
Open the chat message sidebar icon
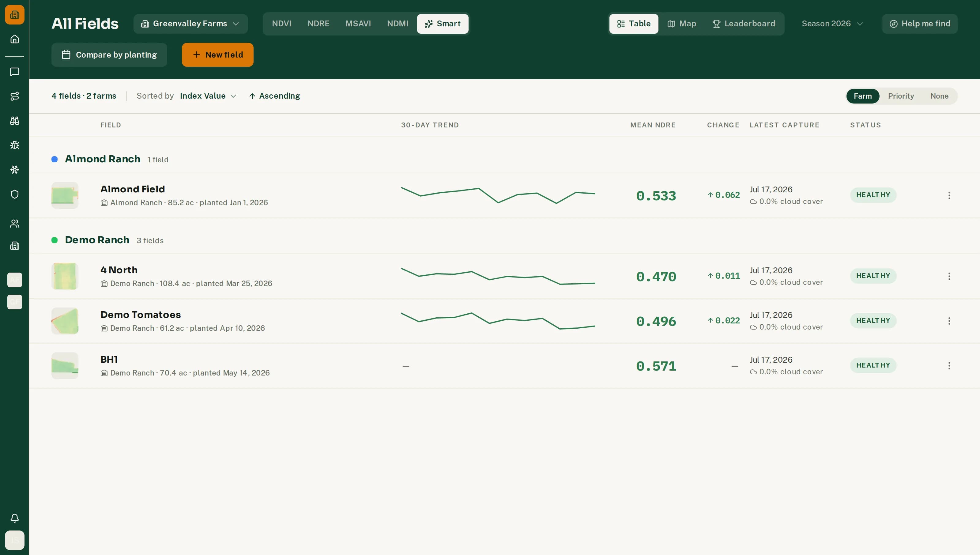(14, 72)
